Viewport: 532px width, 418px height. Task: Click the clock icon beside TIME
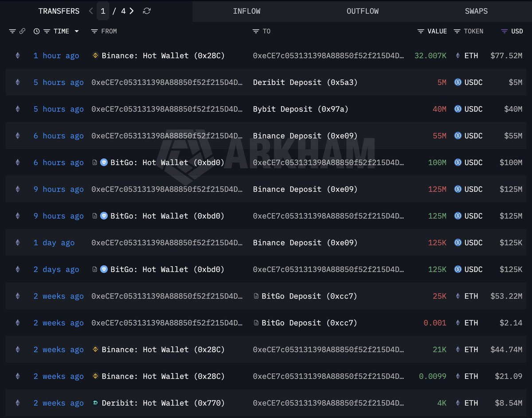(x=36, y=31)
